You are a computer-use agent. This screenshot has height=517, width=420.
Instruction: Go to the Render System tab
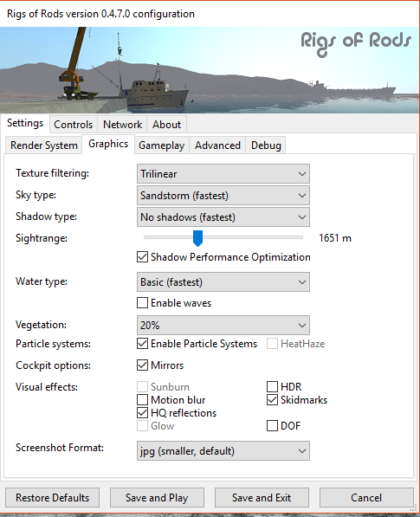pyautogui.click(x=44, y=145)
